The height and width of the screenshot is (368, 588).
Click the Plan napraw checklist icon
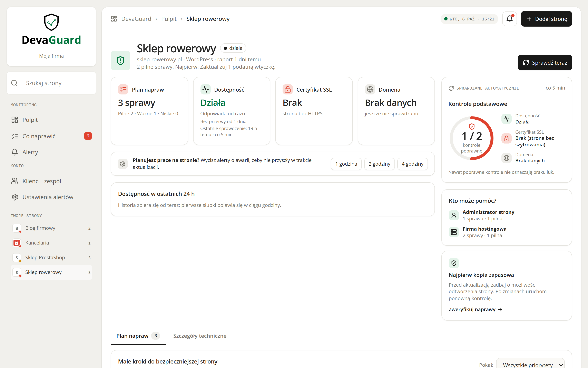pyautogui.click(x=123, y=90)
